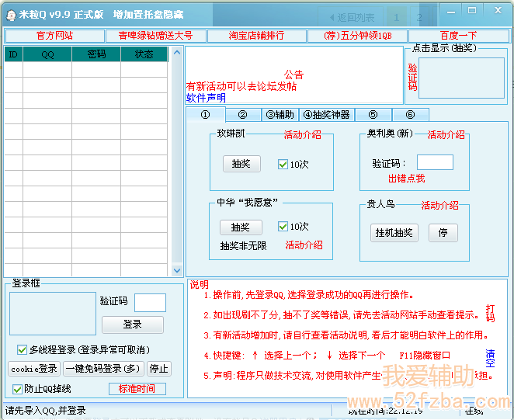
Task: Click the 密码 column header
Action: point(96,54)
